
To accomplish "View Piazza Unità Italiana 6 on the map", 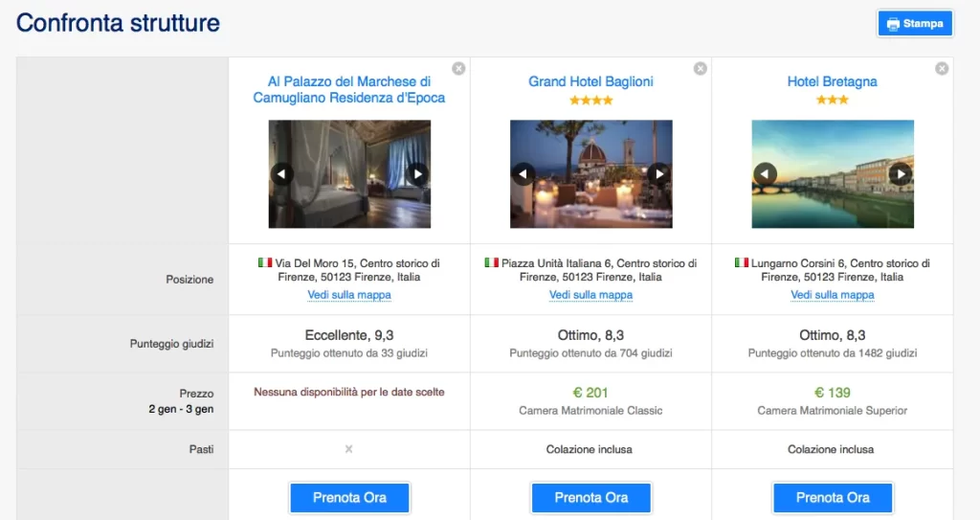I will point(590,295).
